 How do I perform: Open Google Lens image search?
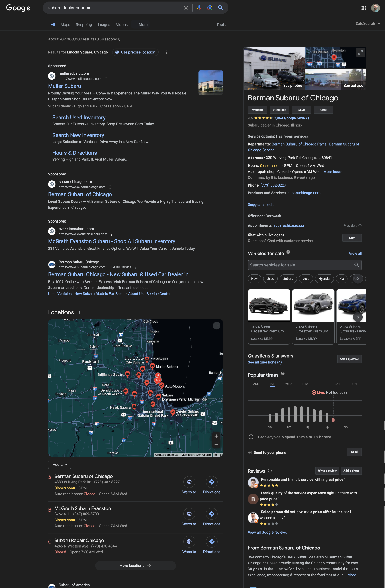[x=210, y=8]
